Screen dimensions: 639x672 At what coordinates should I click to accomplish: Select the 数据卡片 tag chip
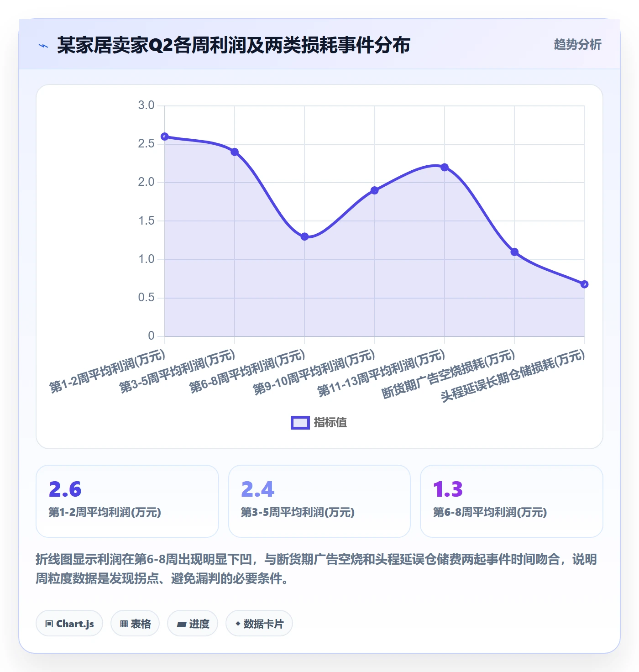pyautogui.click(x=259, y=623)
